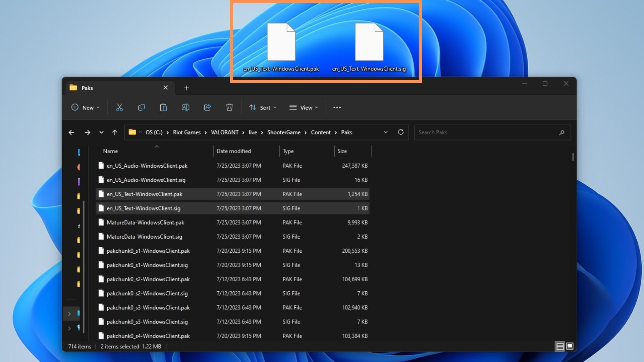Select pakchunk0_s4-WindowsClient.pak file row
Screen dimensions: 644x362
click(233, 336)
